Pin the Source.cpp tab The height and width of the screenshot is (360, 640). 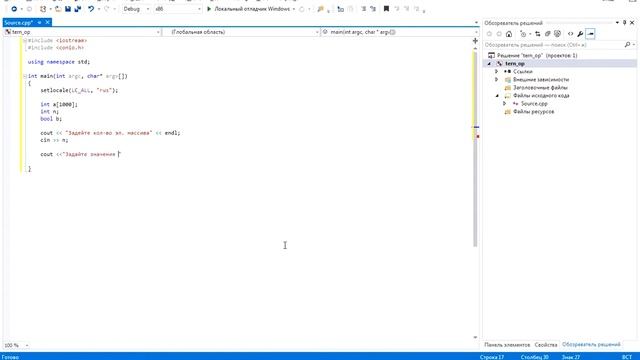39,22
